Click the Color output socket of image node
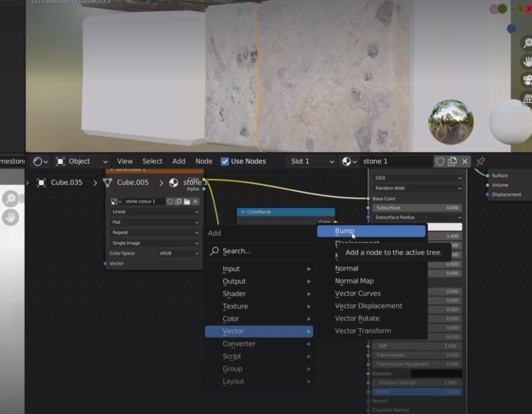Screen dimensions: 532x414 pos(204,179)
